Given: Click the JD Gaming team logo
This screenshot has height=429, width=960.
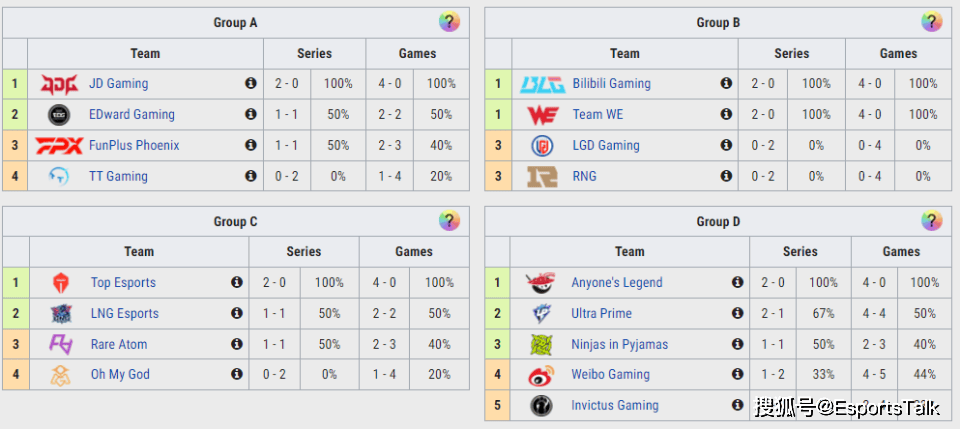Looking at the screenshot, I should [x=59, y=84].
